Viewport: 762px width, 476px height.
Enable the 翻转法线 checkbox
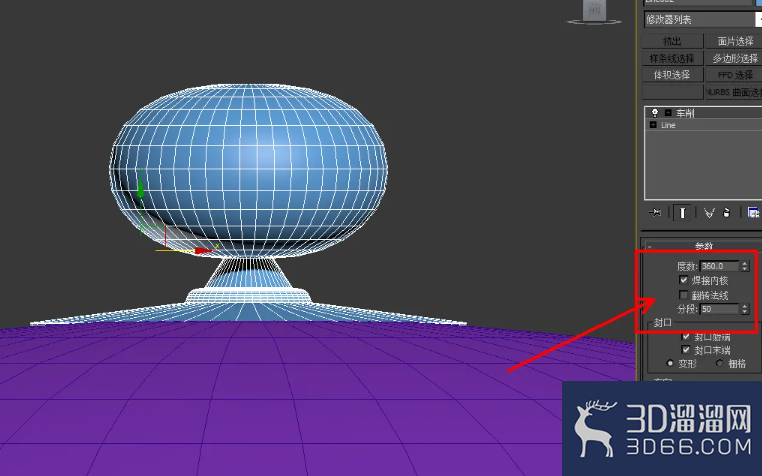pos(684,295)
